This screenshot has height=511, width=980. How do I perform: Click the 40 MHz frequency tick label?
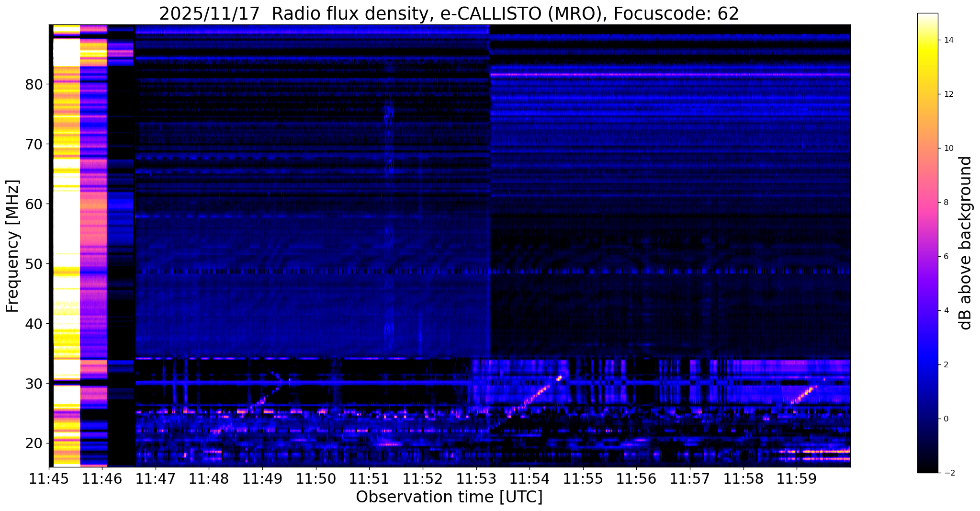pos(34,324)
